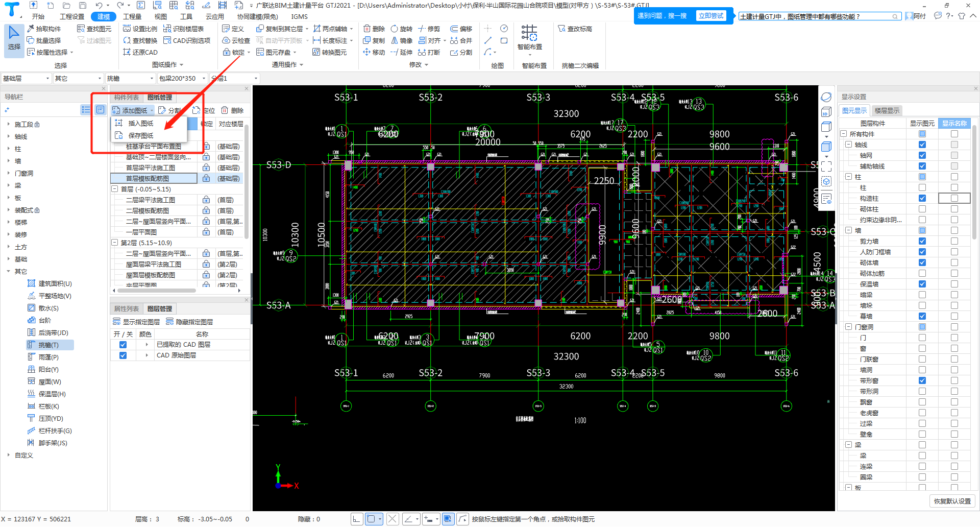This screenshot has height=527, width=980.
Task: Click the 查找替换 find and replace tool
Action: click(140, 40)
